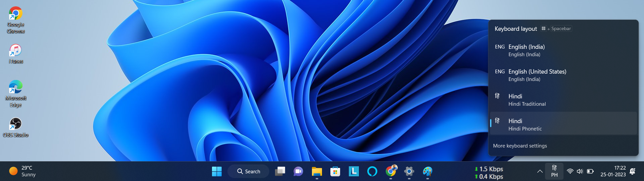
Task: Open Task View from the taskbar
Action: 280,171
